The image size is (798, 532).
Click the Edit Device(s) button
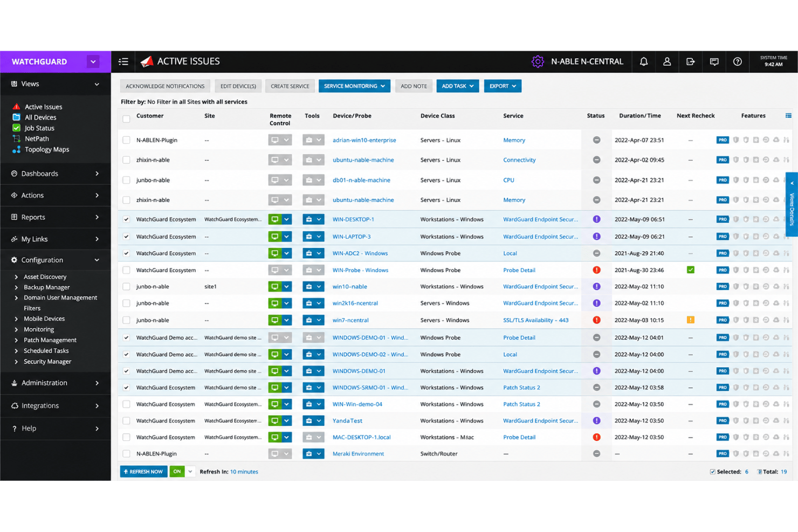tap(238, 86)
